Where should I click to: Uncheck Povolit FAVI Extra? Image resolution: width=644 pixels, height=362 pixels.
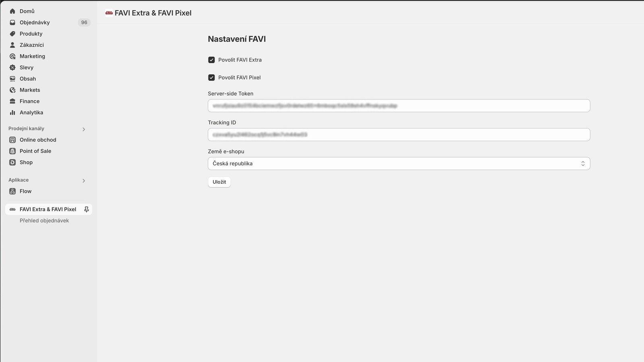pos(211,60)
